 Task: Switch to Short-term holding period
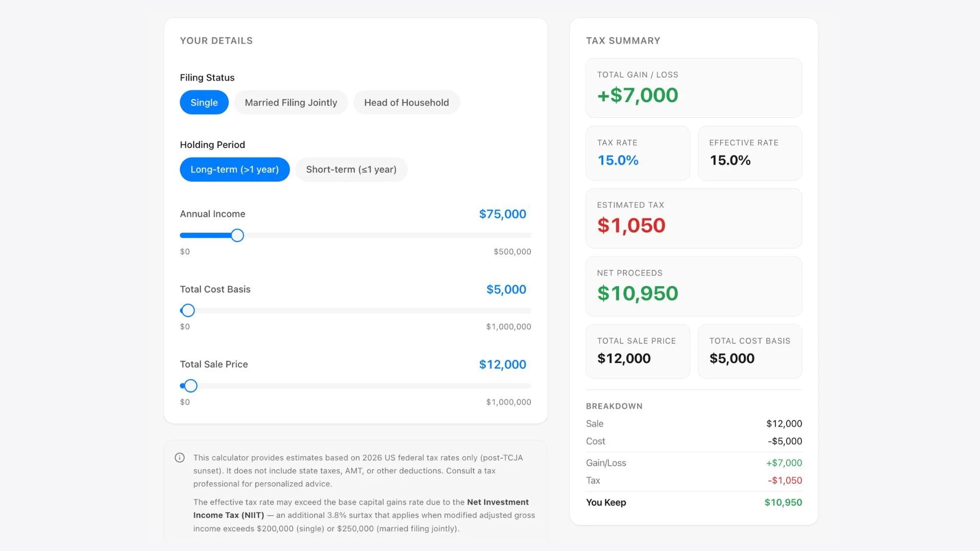tap(351, 169)
